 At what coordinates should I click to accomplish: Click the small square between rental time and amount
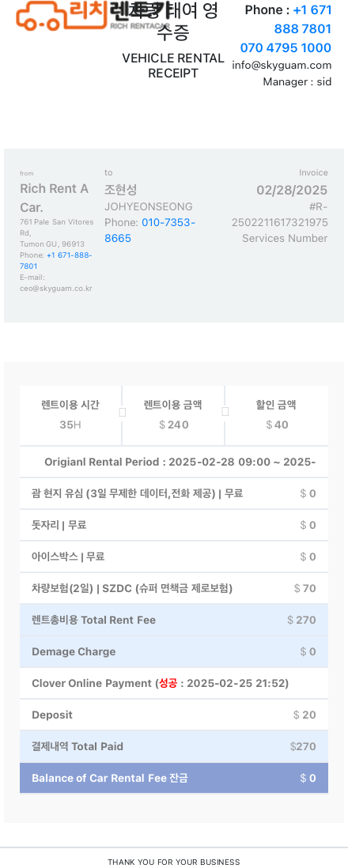(x=123, y=413)
